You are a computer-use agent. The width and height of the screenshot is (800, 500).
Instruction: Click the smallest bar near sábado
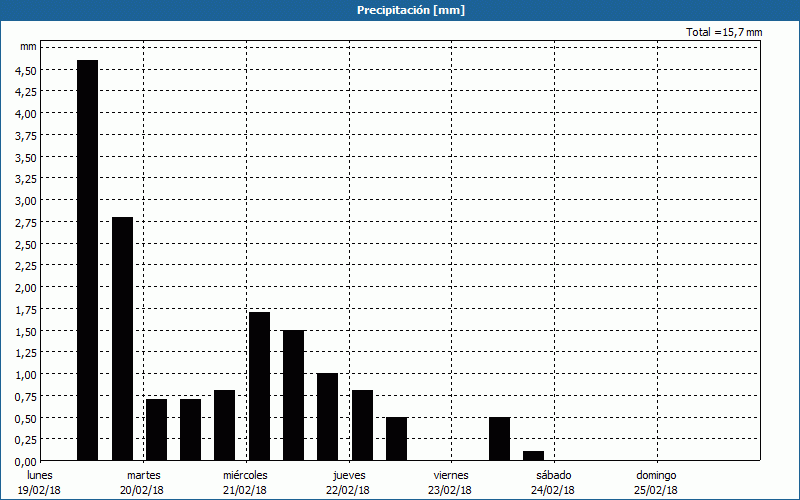pyautogui.click(x=533, y=456)
